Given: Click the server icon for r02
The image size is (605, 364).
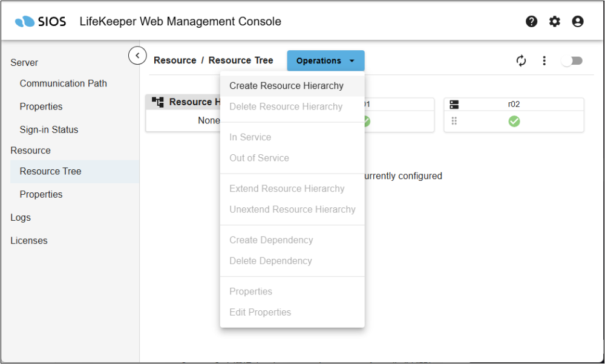Looking at the screenshot, I should (x=454, y=105).
